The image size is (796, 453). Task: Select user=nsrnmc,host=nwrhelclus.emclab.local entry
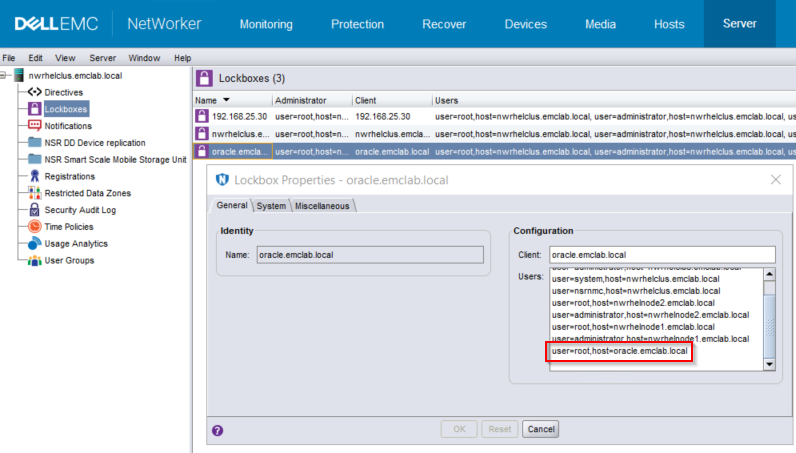(636, 291)
